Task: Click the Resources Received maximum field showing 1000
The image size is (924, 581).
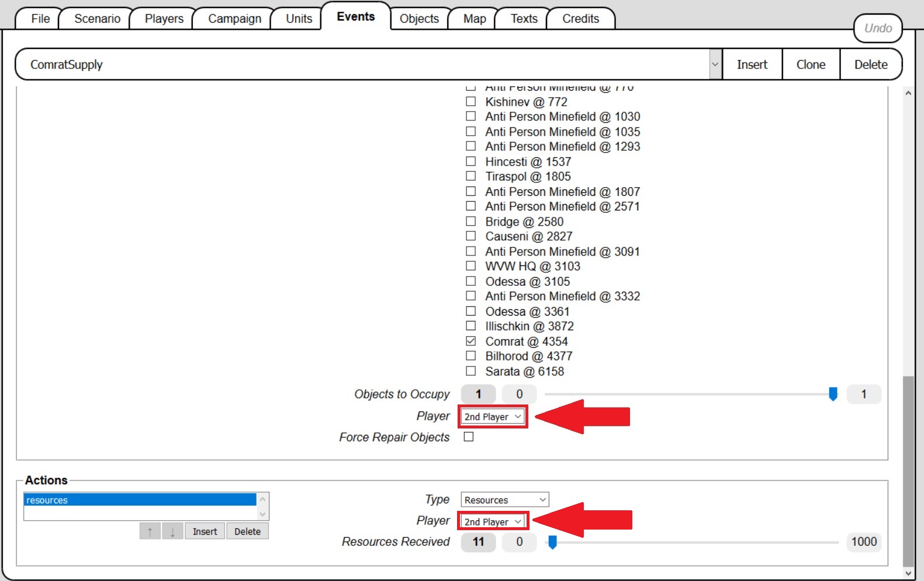Action: [864, 542]
